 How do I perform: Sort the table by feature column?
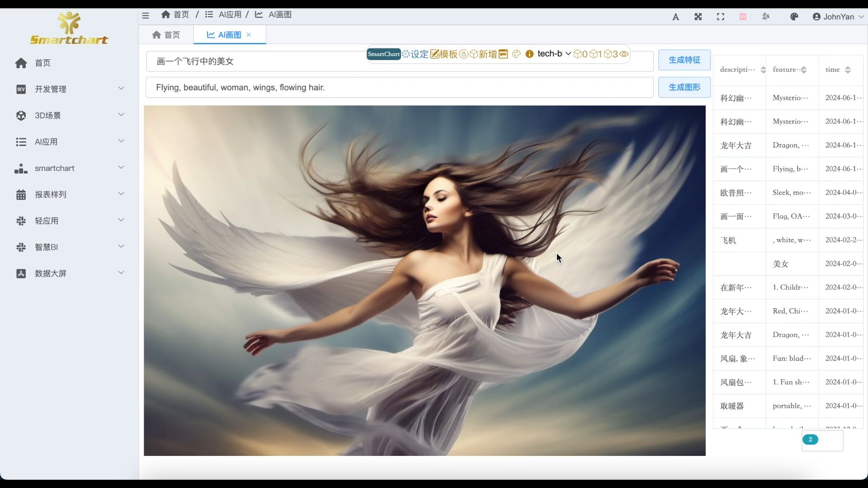(x=804, y=70)
